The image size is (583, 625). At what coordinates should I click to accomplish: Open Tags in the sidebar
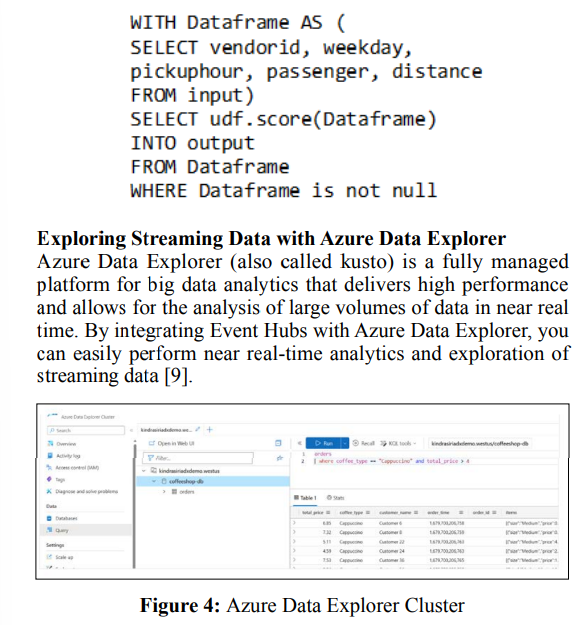60,480
